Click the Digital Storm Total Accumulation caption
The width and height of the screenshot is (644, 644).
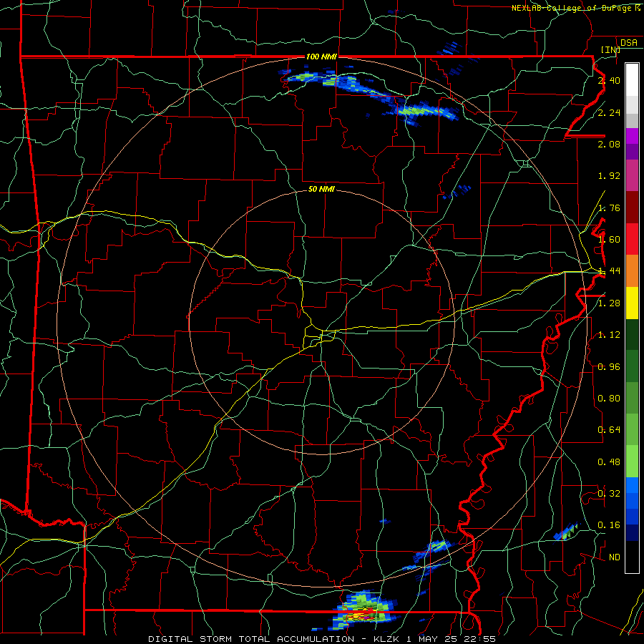tap(321, 639)
